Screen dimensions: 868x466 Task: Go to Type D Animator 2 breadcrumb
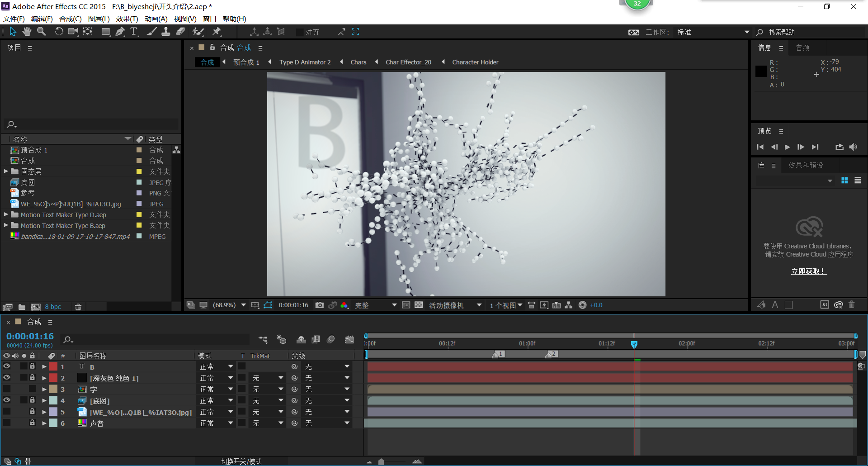coord(305,62)
